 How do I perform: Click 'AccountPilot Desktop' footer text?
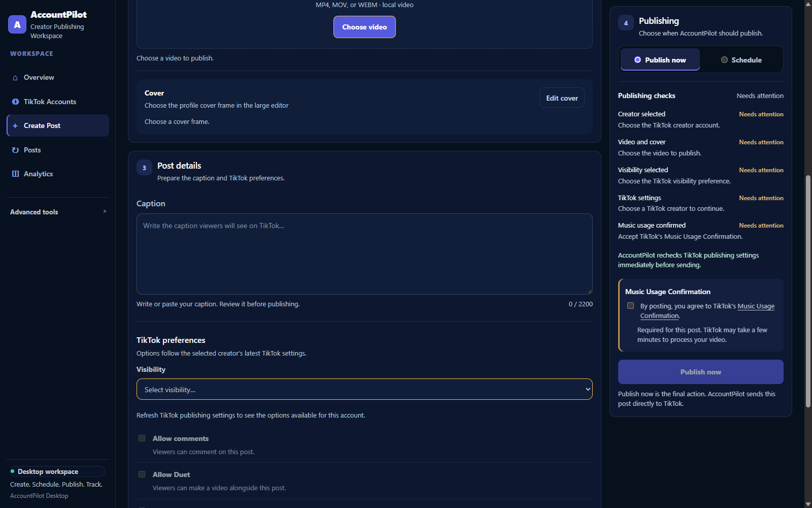click(x=39, y=496)
